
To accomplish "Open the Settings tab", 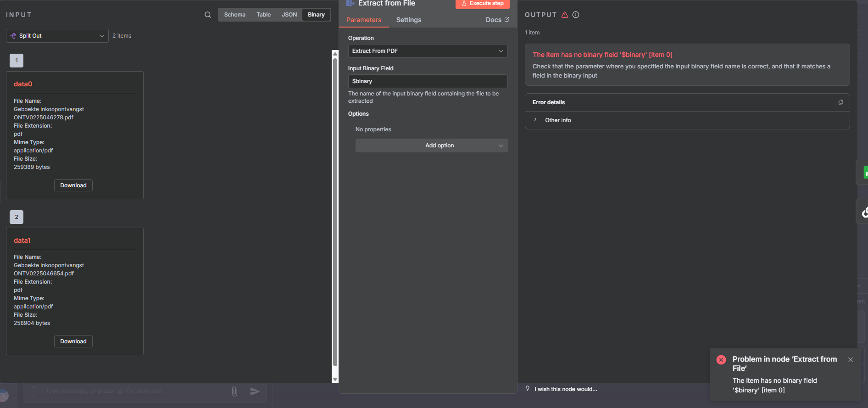I will click(x=408, y=20).
